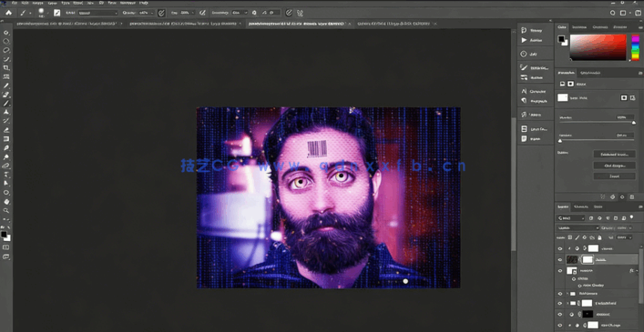Open the brush preset picker dropdown arrow
The image size is (644, 332).
coord(47,13)
